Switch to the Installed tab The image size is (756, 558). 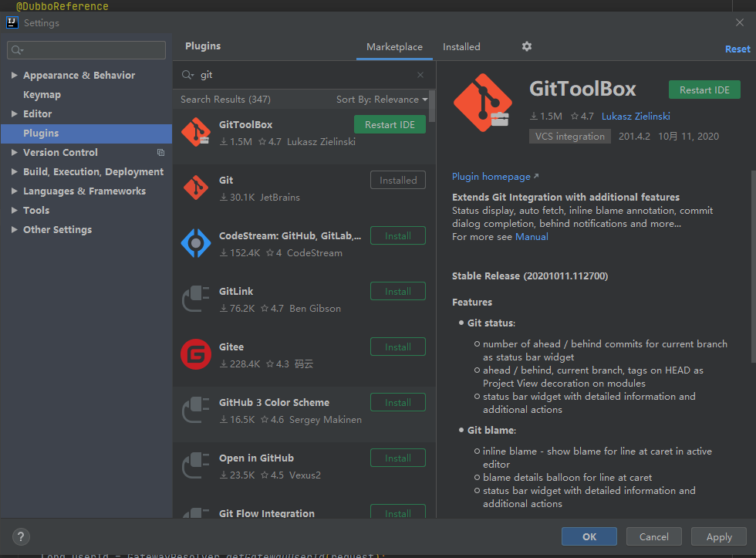pyautogui.click(x=461, y=47)
